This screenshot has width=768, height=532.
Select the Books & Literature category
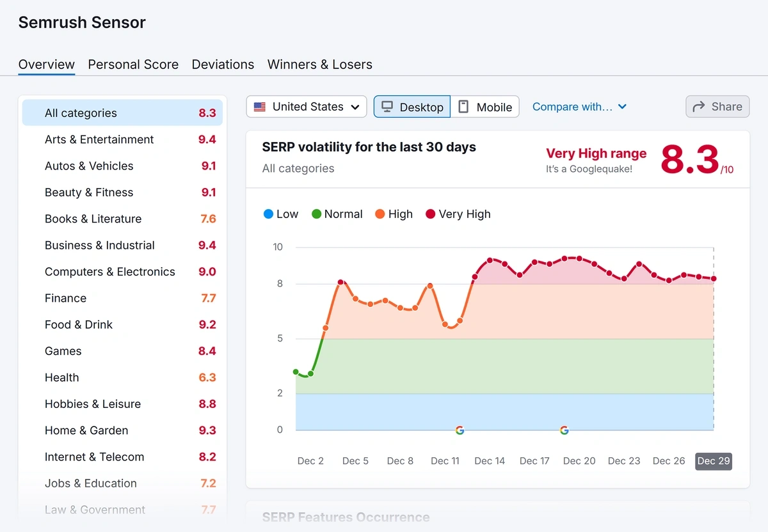[122, 219]
